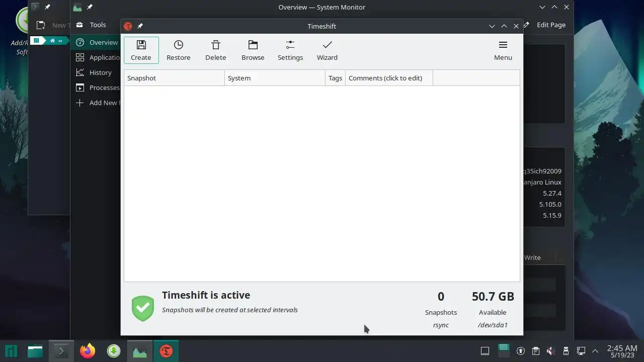Switch to terminal in the taskbar
The height and width of the screenshot is (362, 644).
coord(61,351)
